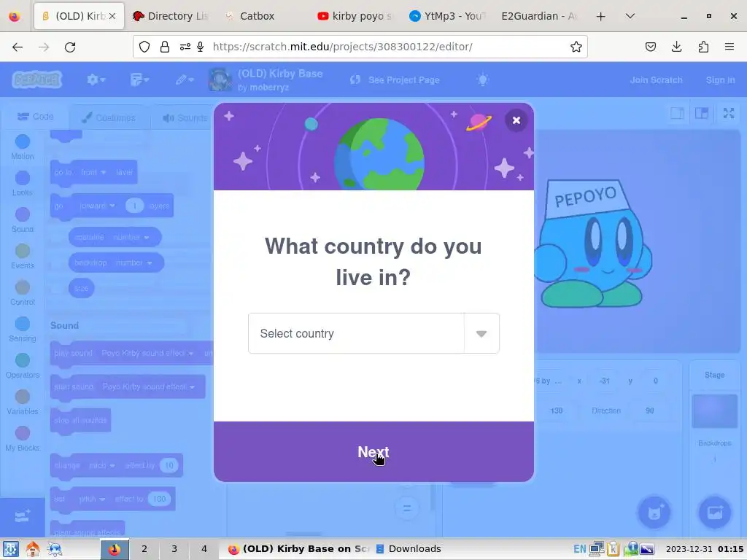This screenshot has height=560, width=747.
Task: Open 'pitch' dropdown in set effect block
Action: 92,499
